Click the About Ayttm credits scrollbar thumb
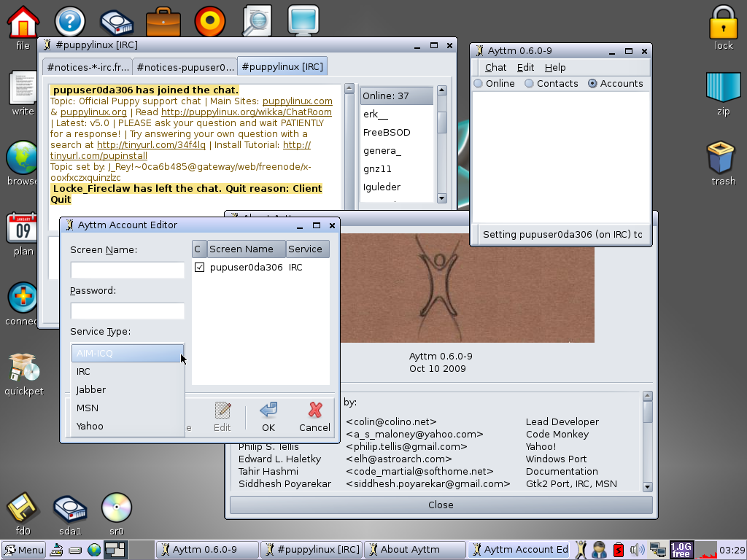The width and height of the screenshot is (747, 560). (648, 412)
